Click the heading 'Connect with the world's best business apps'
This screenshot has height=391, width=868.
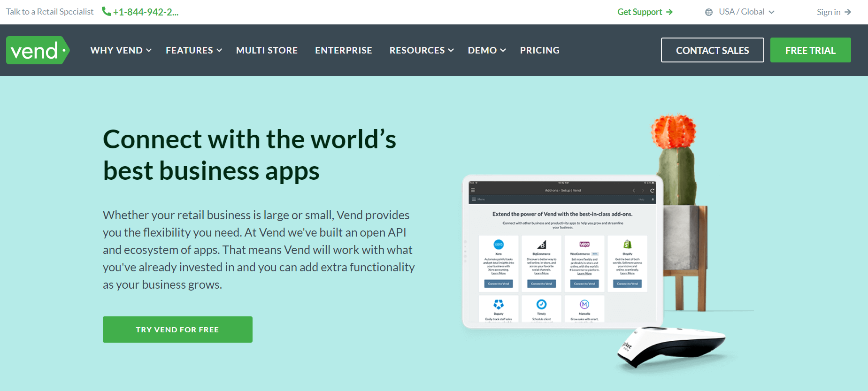250,155
